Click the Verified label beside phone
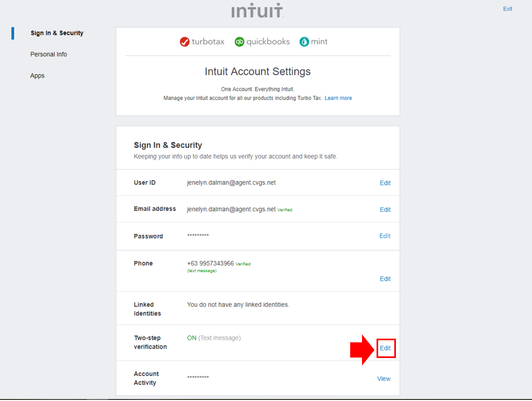Image resolution: width=532 pixels, height=401 pixels. tap(243, 264)
